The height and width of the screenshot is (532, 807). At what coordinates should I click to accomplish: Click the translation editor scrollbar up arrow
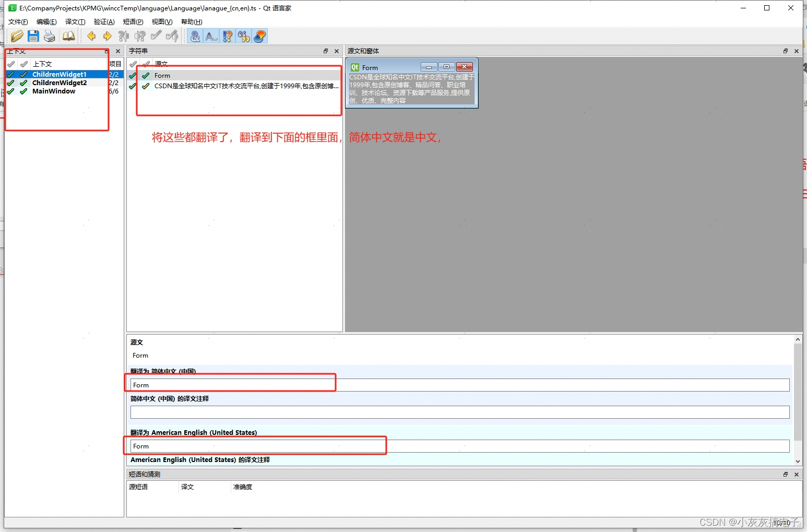tap(798, 340)
